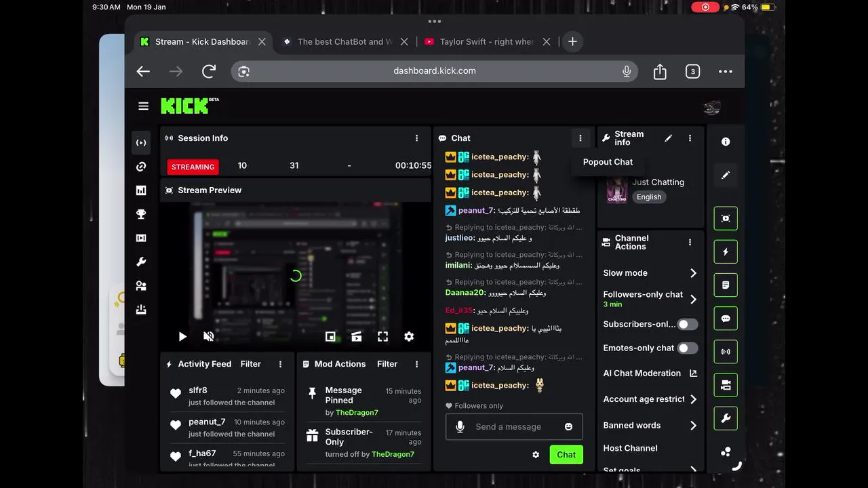The width and height of the screenshot is (868, 488).
Task: Click the info icon in right rail
Action: point(726,142)
